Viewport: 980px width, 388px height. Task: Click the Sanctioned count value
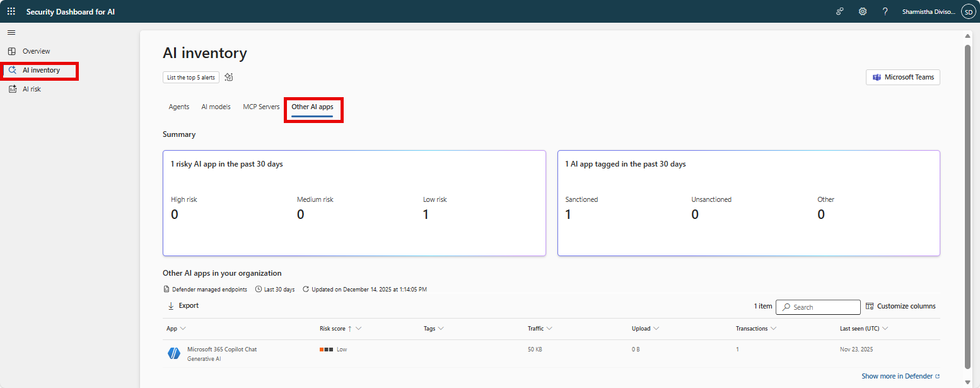(x=568, y=215)
